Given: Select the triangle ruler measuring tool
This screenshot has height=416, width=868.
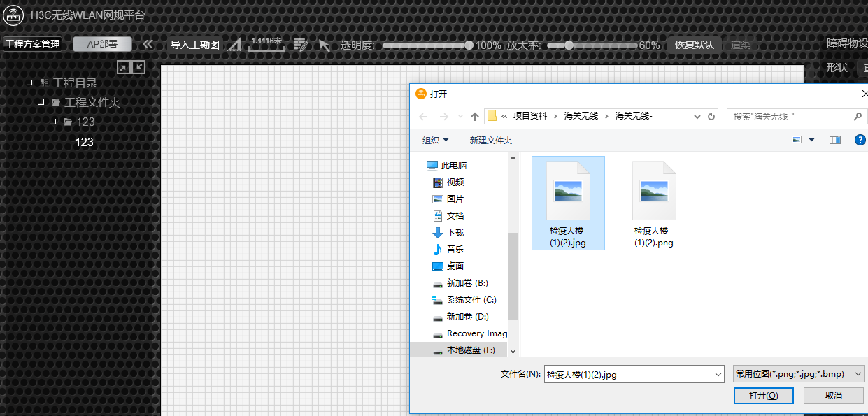Looking at the screenshot, I should coord(235,45).
